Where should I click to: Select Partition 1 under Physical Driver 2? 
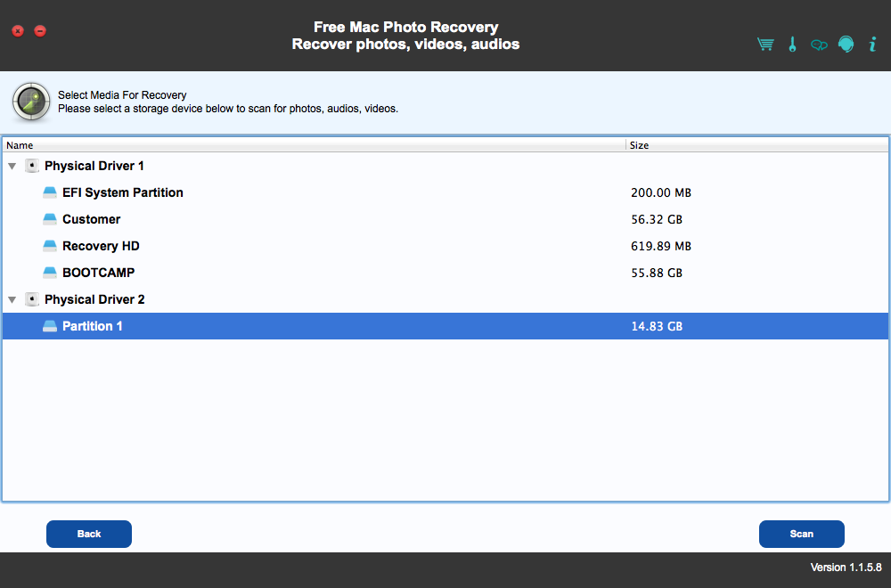pos(93,326)
